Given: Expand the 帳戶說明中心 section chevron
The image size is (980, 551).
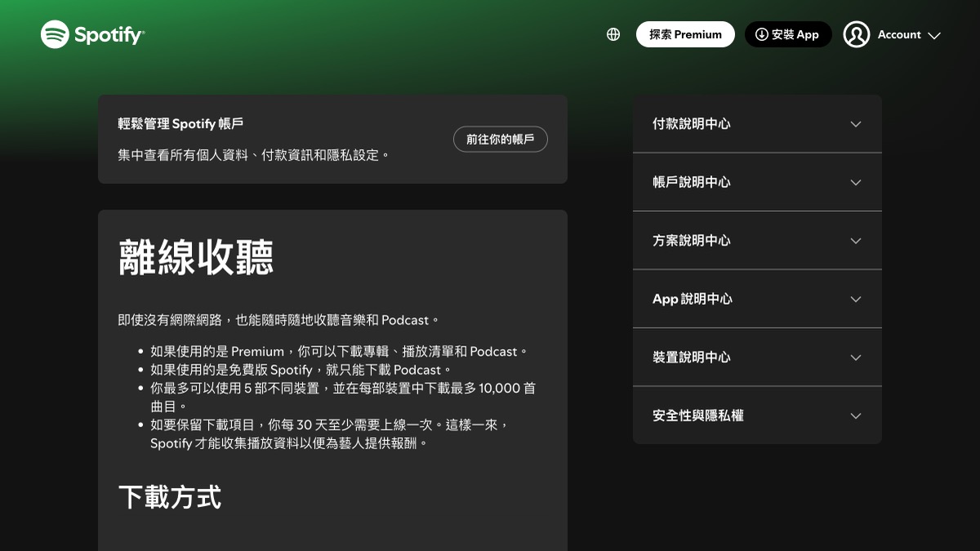Looking at the screenshot, I should pos(856,182).
